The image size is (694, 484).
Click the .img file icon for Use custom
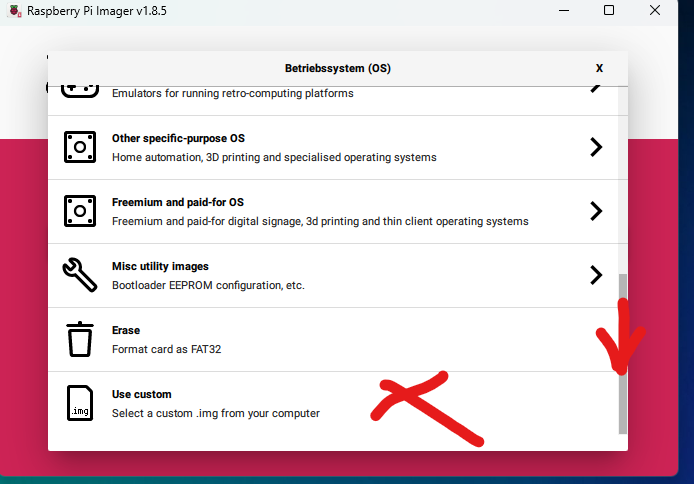tap(80, 403)
